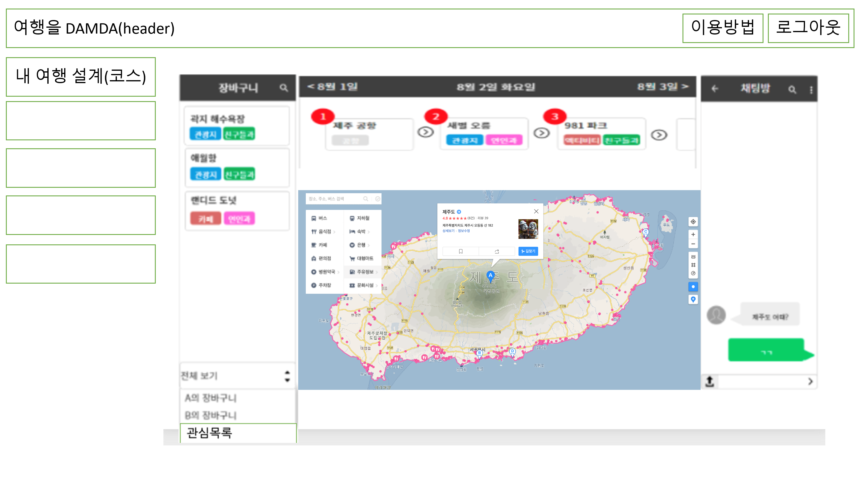Bookmark the 제주도 place popup
Screen dimensions: 868x487
point(460,251)
